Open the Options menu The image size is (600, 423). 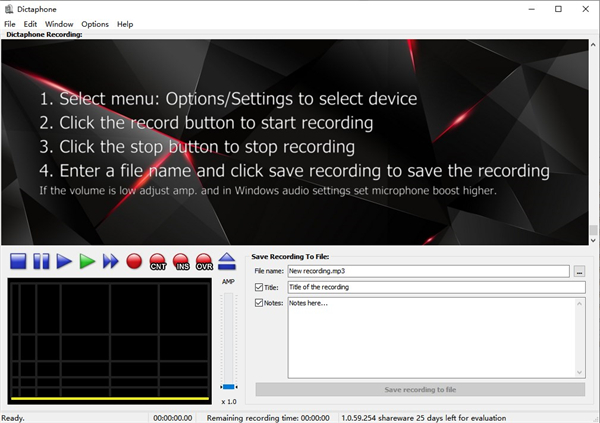[x=95, y=24]
